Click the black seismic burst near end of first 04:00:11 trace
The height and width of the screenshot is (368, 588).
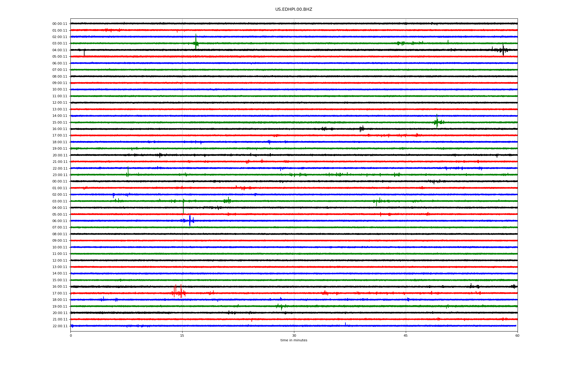503,50
